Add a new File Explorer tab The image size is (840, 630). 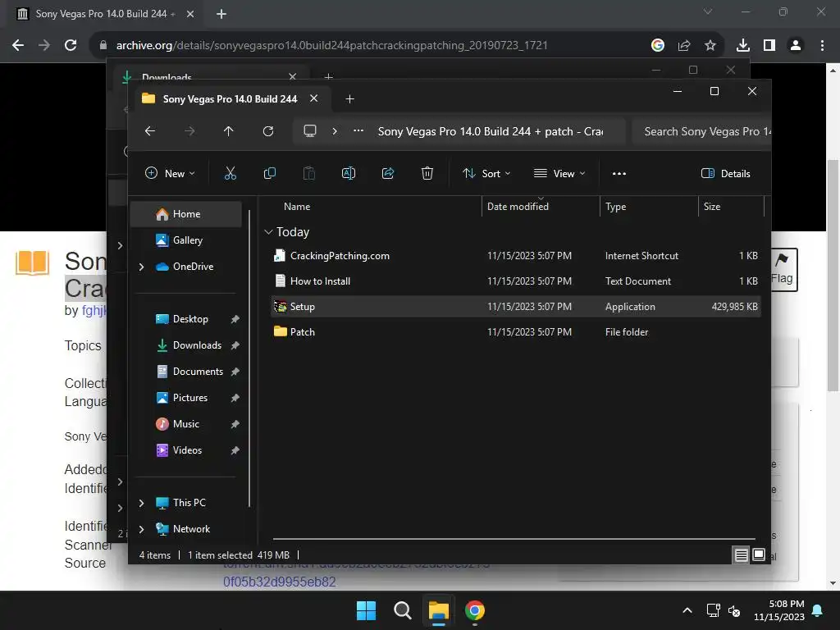point(349,99)
